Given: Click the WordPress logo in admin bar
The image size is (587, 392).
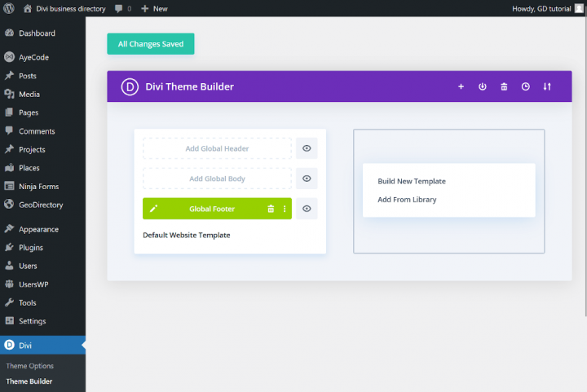Looking at the screenshot, I should (x=9, y=8).
